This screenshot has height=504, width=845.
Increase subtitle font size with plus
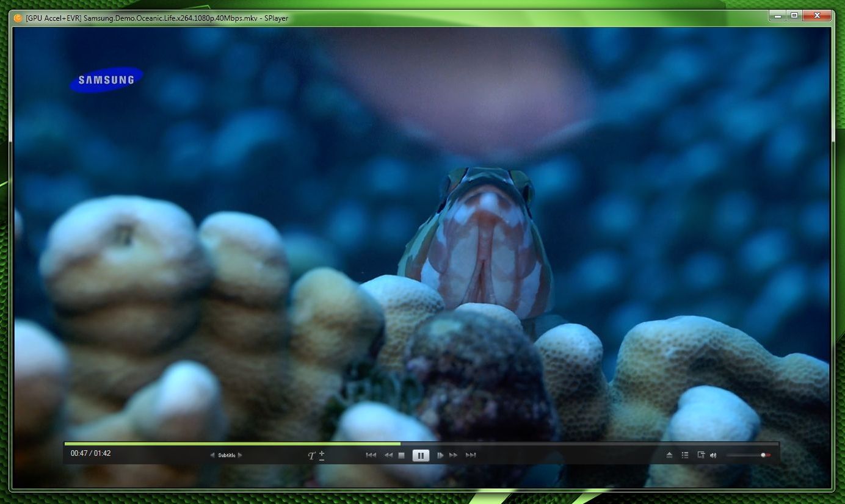click(322, 453)
